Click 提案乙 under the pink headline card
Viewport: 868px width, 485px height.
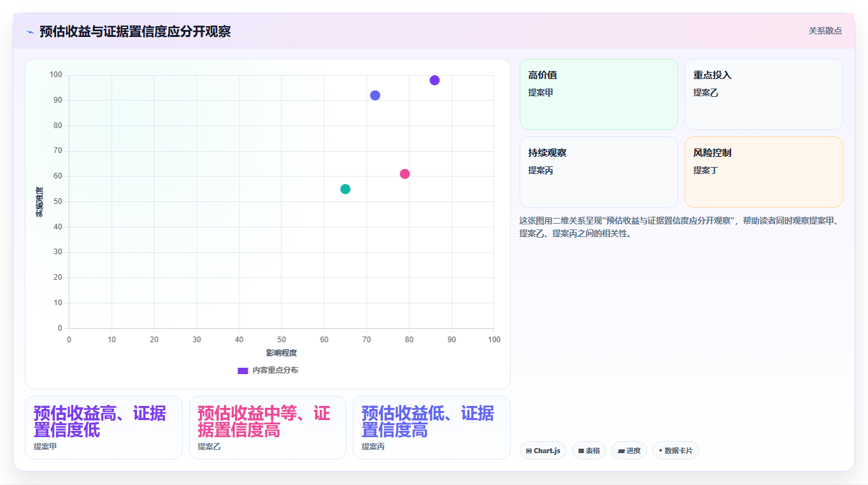pyautogui.click(x=209, y=447)
